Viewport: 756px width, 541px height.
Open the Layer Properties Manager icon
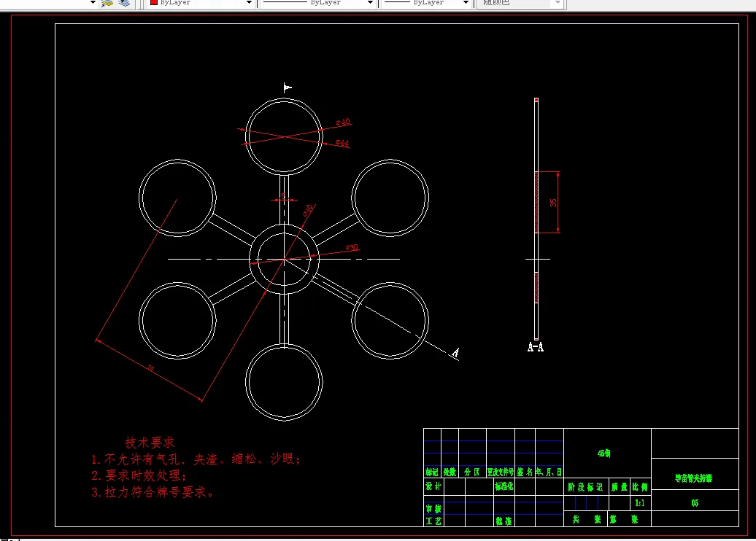(107, 3)
